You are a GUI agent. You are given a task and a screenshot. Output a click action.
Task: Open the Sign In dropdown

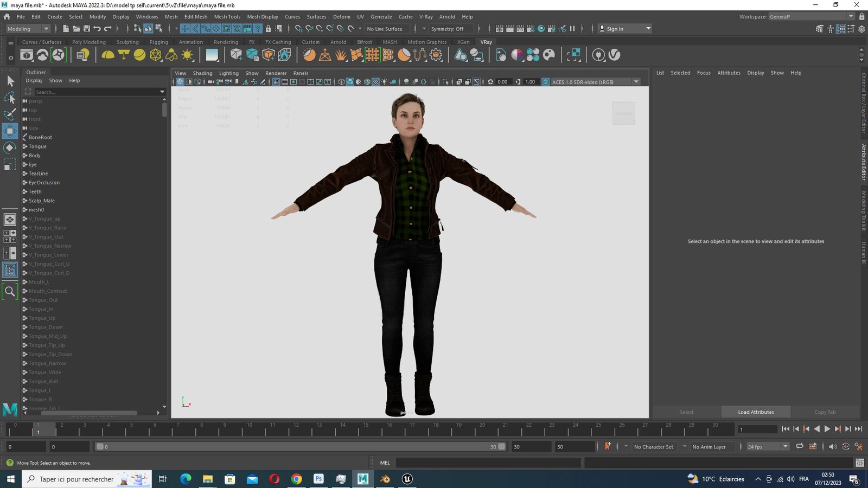click(624, 29)
